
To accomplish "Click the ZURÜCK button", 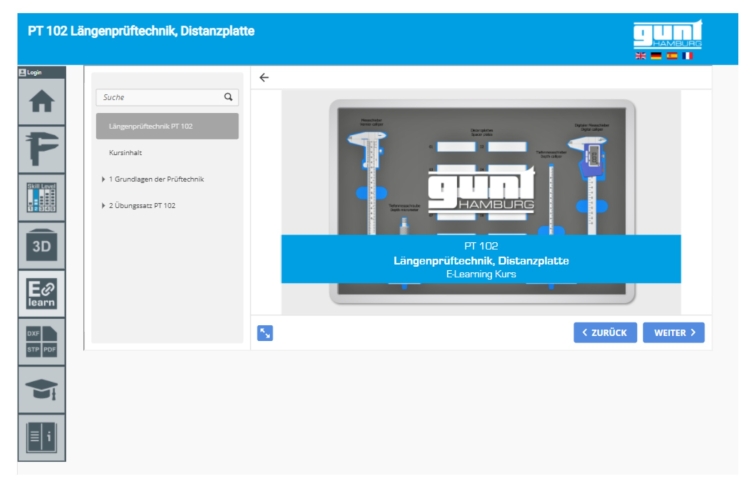I will (605, 332).
